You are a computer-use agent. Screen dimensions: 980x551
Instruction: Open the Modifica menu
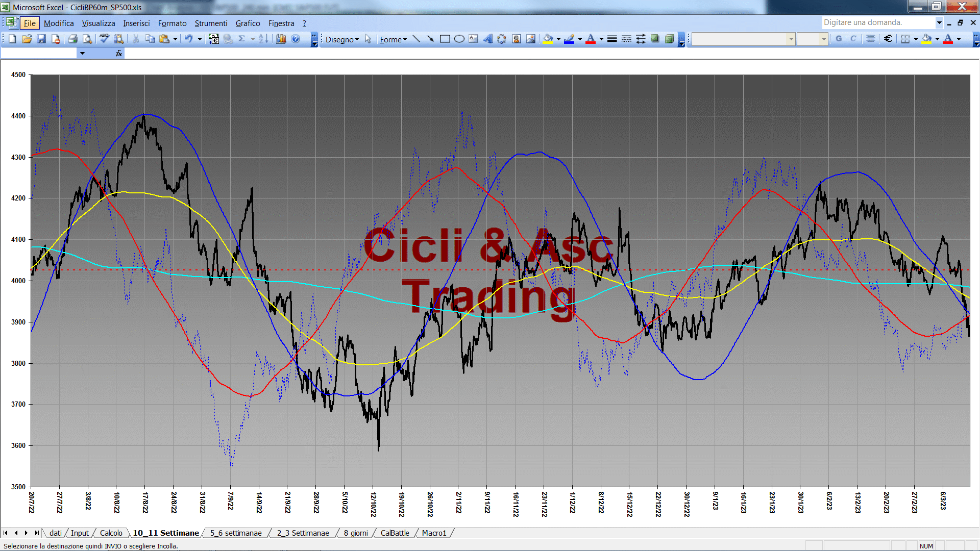coord(59,23)
